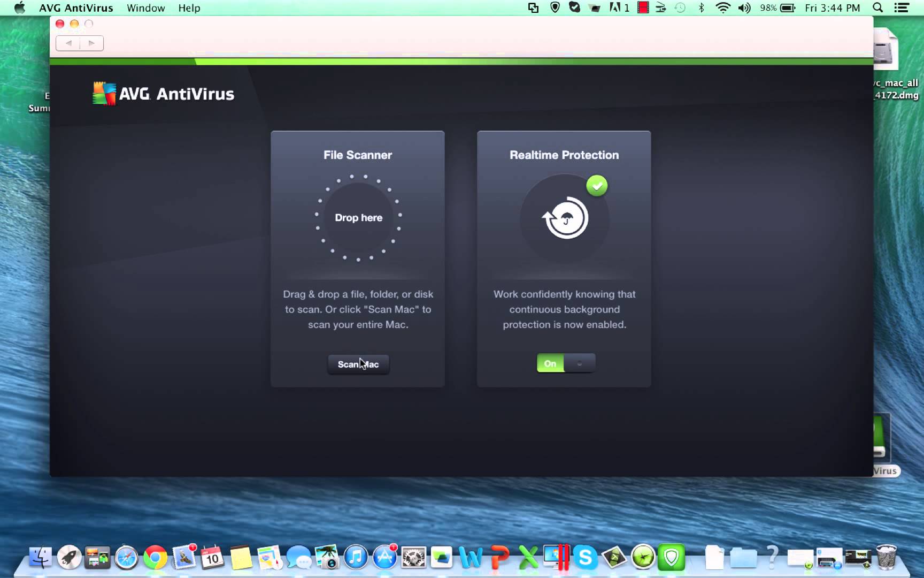Screen dimensions: 924x578
Task: Click the Drop here file target
Action: (x=358, y=218)
